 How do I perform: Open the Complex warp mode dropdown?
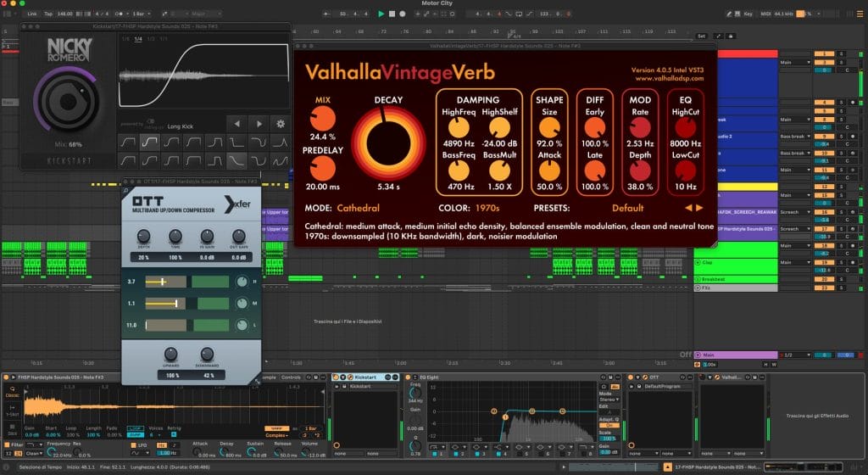[x=276, y=435]
